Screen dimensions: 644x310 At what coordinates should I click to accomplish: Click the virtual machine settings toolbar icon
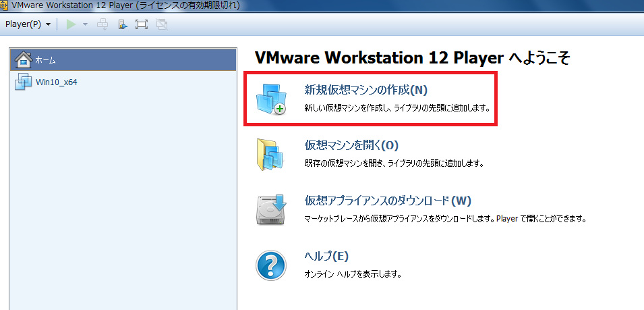click(122, 24)
